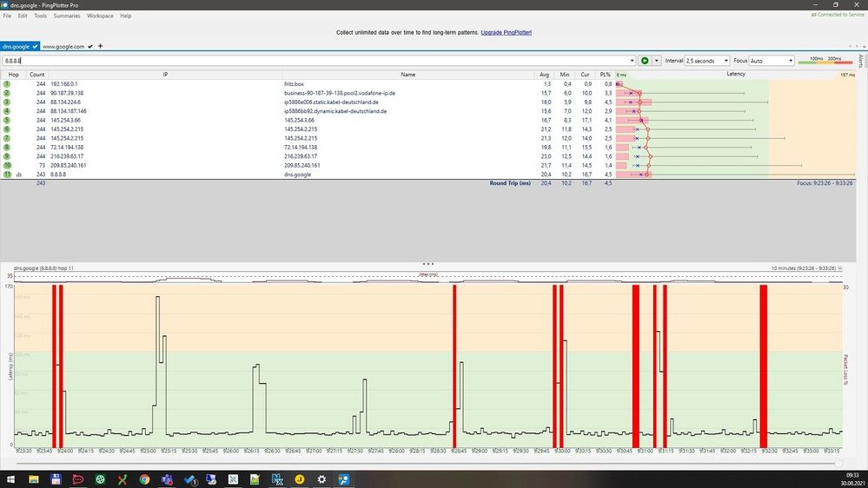Open File Explorer from the taskbar
The width and height of the screenshot is (868, 488).
(34, 479)
